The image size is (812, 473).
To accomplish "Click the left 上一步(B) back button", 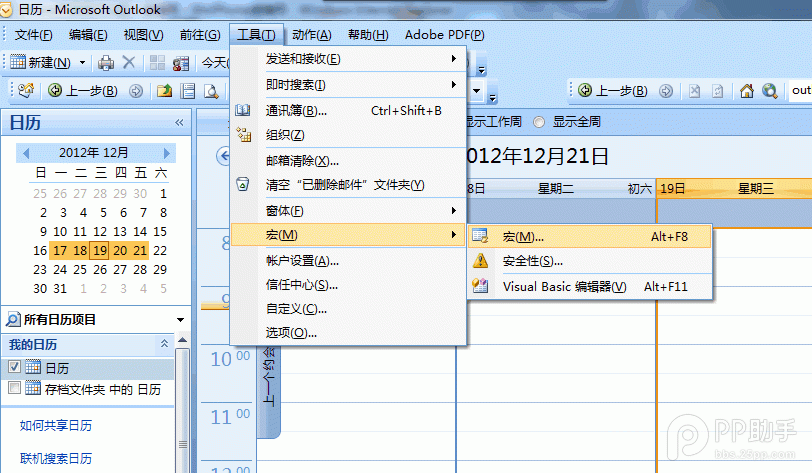I will [83, 91].
